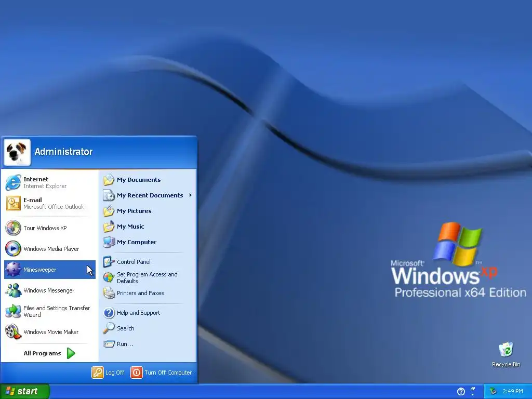
Task: Click the Recycle Bin label on desktop
Action: [506, 364]
